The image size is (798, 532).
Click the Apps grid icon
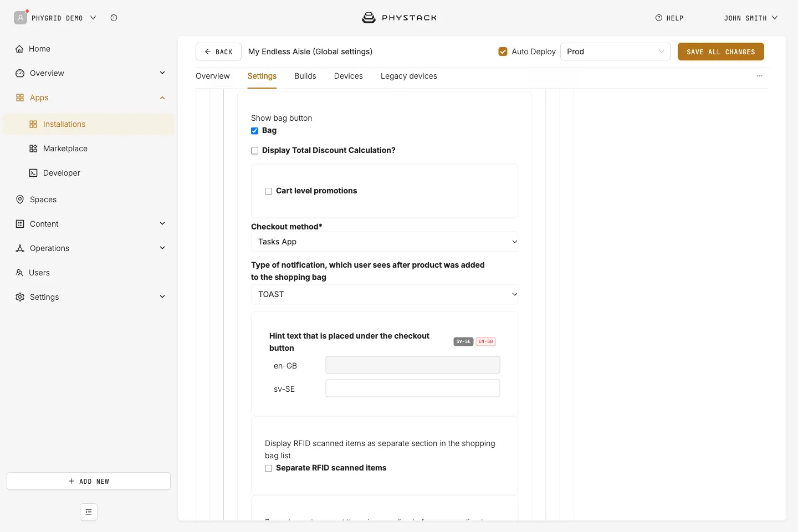(20, 98)
